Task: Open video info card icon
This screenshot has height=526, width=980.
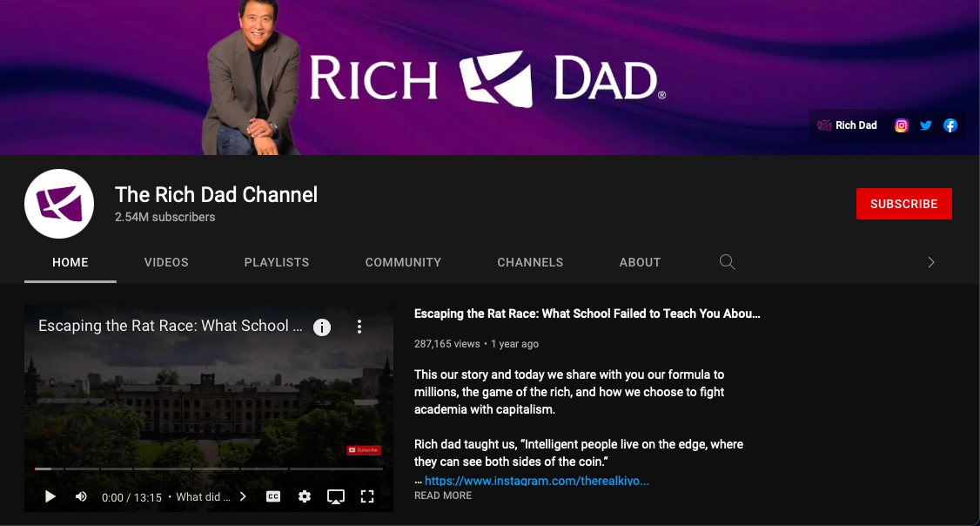Action: (x=322, y=327)
